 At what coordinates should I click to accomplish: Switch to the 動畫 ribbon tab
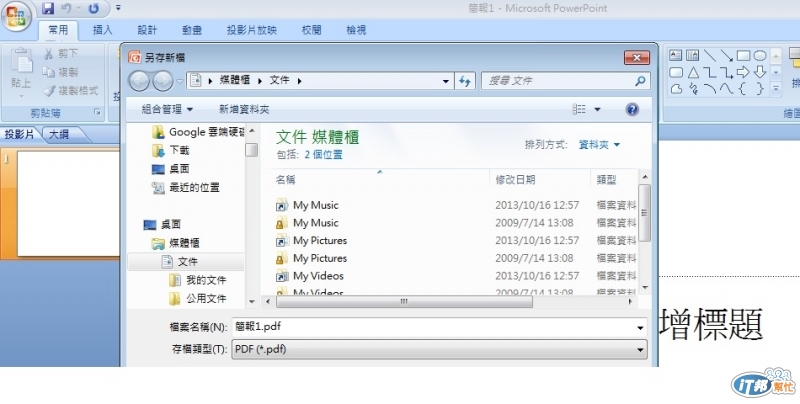(x=192, y=30)
